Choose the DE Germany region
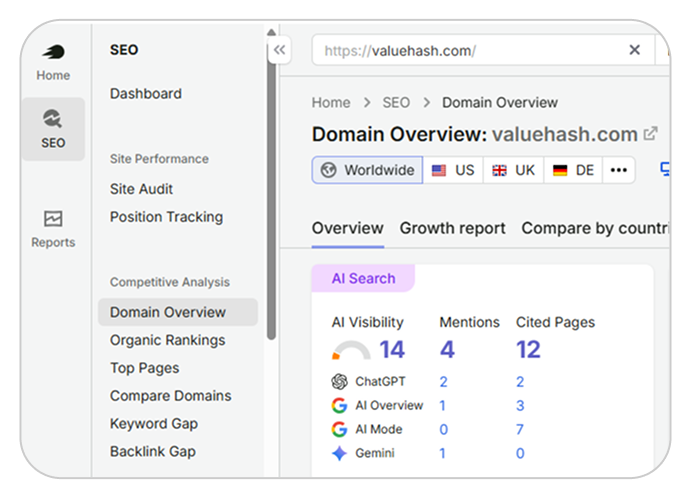Image resolution: width=691 pixels, height=498 pixels. (573, 170)
